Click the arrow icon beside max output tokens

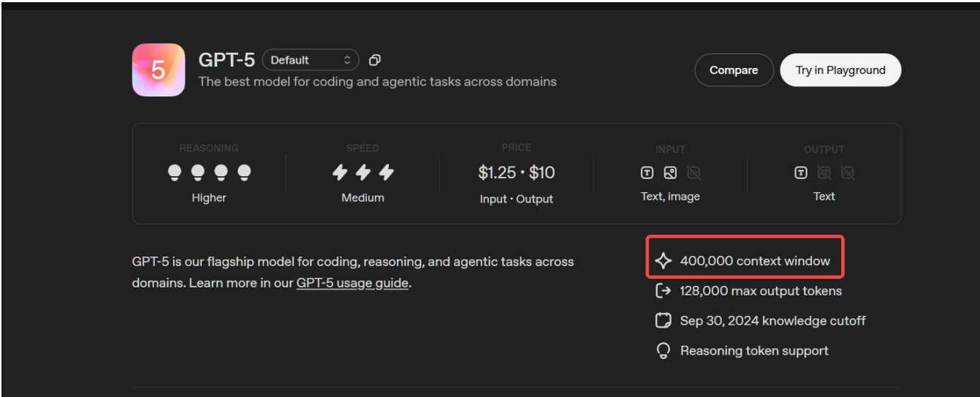(663, 290)
